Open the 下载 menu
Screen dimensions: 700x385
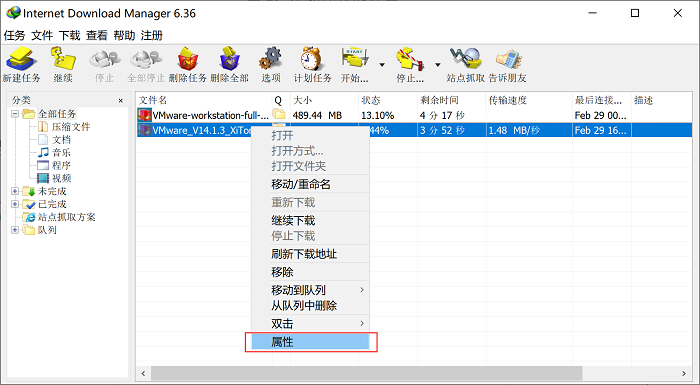pos(70,35)
